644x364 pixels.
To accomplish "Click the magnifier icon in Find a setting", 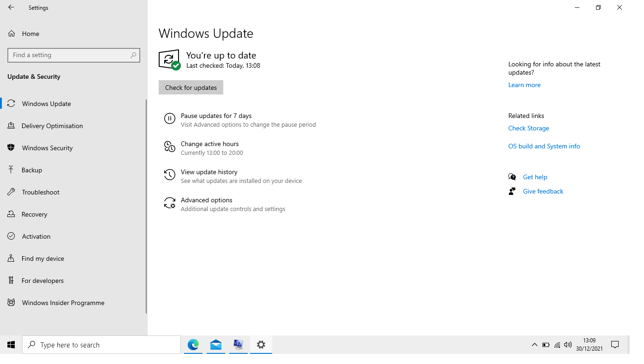I will [133, 55].
